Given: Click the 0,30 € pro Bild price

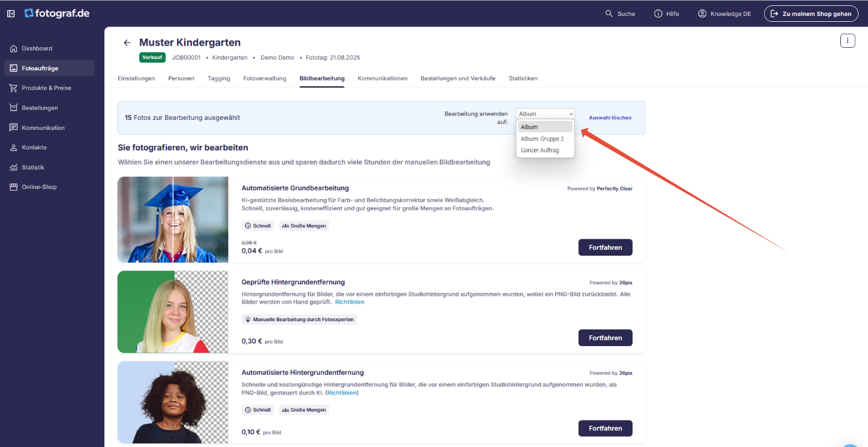Looking at the screenshot, I should point(261,341).
